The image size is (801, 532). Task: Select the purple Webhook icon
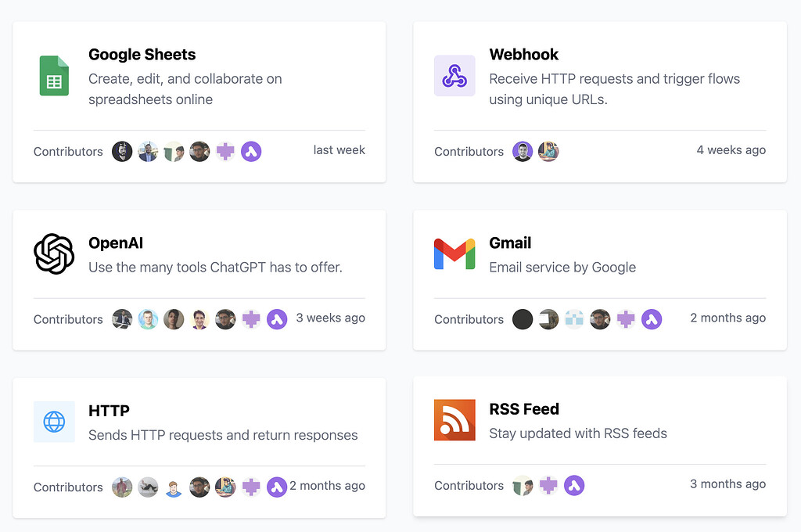(x=454, y=75)
